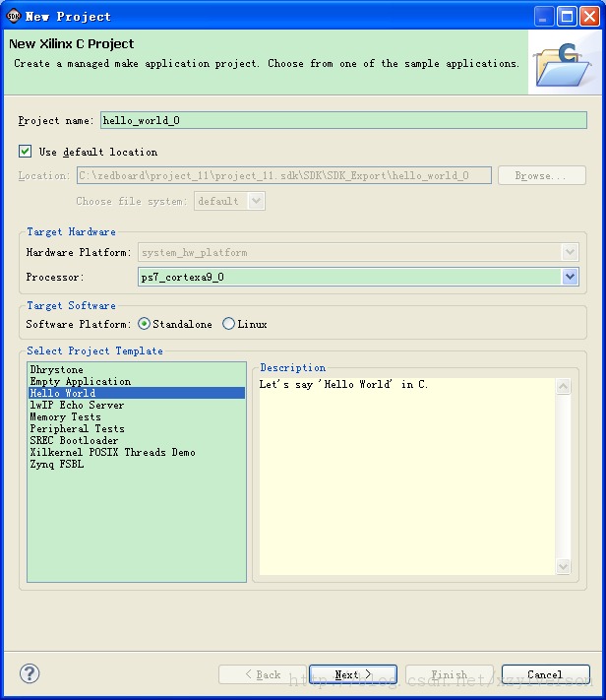Viewport: 606px width, 700px height.
Task: Select the Memory Tests template
Action: pyautogui.click(x=136, y=416)
